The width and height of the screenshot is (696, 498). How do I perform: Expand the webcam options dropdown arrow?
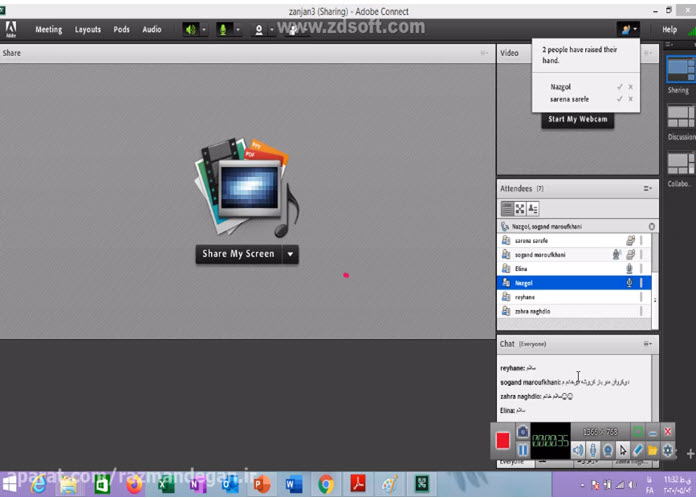click(x=272, y=30)
